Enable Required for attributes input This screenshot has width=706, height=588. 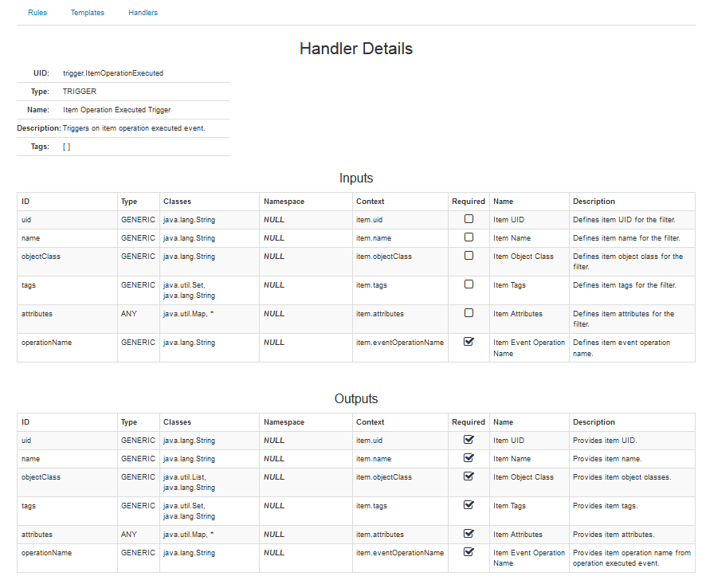469,313
